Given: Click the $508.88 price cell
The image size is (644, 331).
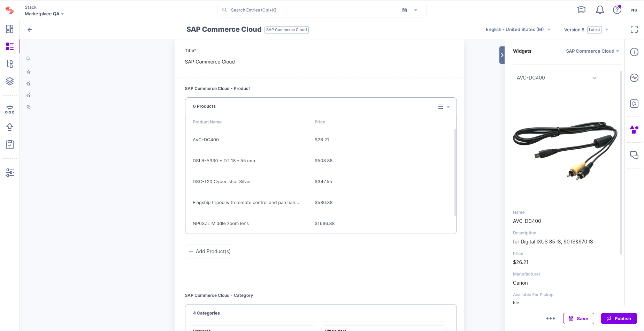Looking at the screenshot, I should click(x=323, y=161).
